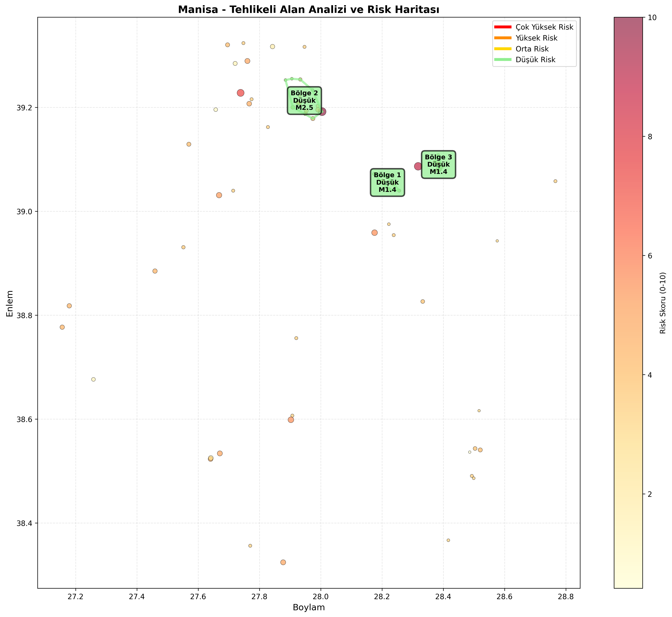The height and width of the screenshot is (617, 672).
Task: Select the yellow line swatch in the legend
Action: [x=502, y=49]
